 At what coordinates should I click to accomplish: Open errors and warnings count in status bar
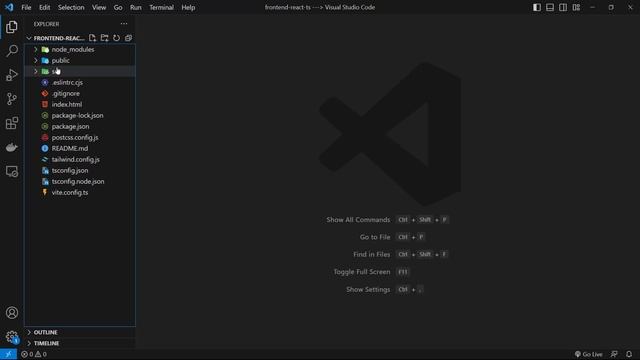34,354
